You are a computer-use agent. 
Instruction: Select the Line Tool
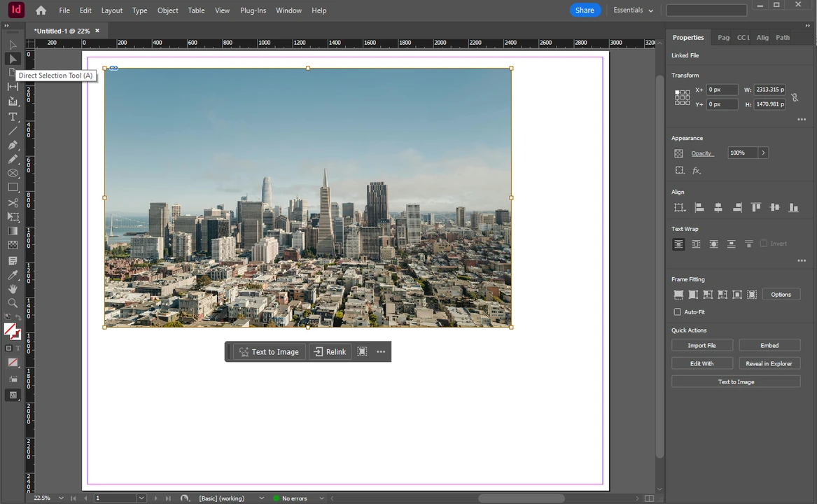[x=13, y=131]
